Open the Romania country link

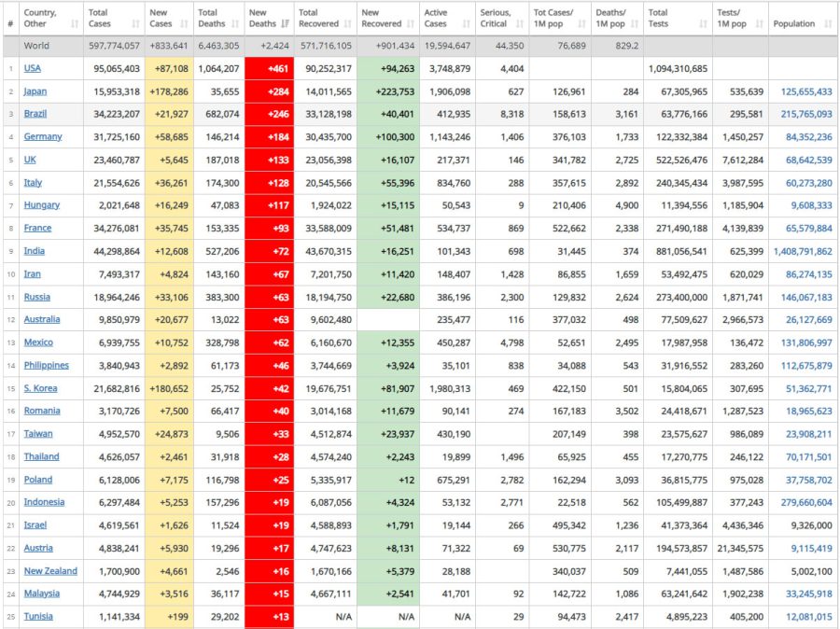42,411
